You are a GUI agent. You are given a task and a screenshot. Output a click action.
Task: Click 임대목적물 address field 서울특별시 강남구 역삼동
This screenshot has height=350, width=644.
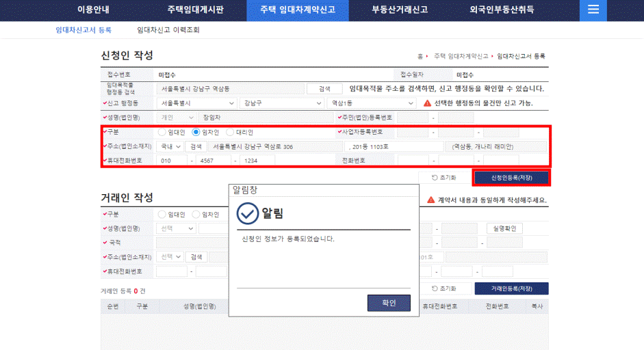click(x=230, y=89)
